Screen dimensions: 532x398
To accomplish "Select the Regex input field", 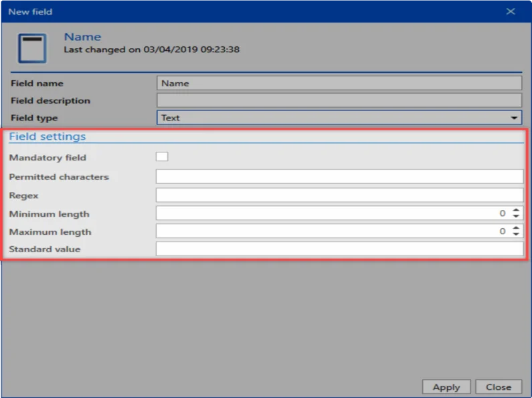I will tap(340, 195).
